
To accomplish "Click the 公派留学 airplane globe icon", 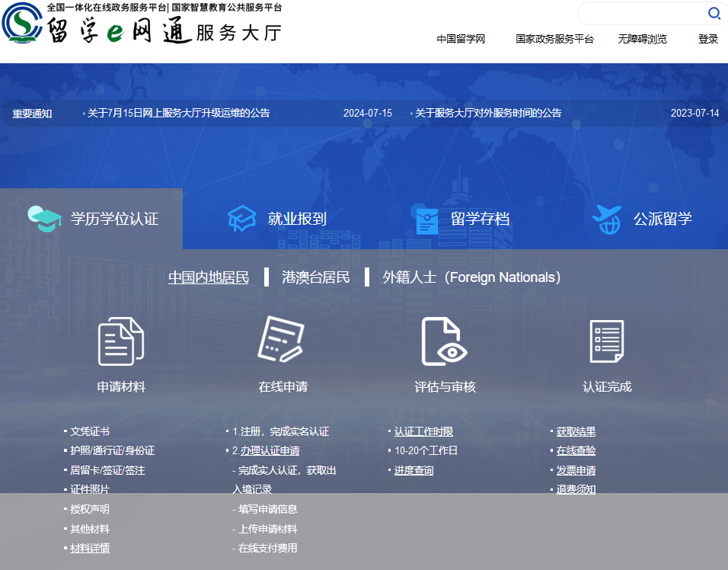I will point(607,219).
